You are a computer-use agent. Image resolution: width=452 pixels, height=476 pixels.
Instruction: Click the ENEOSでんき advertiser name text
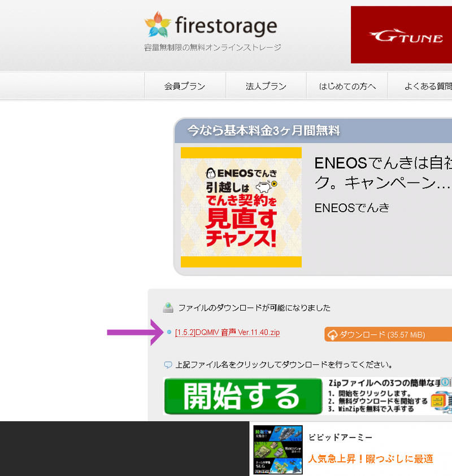click(352, 208)
